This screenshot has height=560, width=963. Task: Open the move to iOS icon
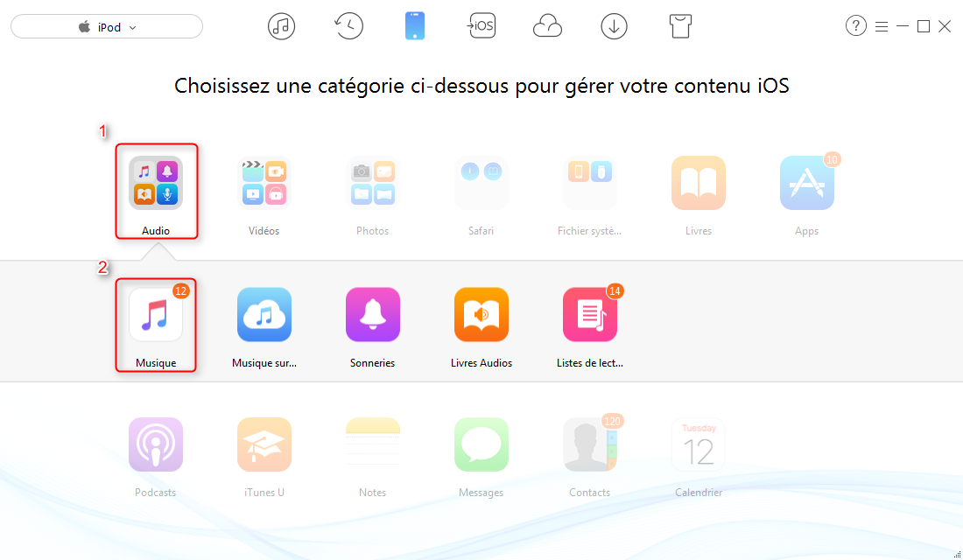(481, 25)
